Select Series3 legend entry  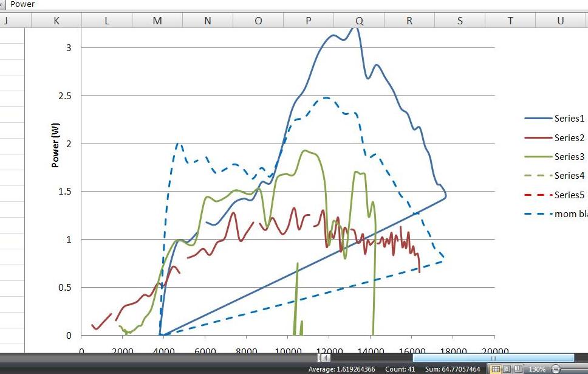point(554,156)
